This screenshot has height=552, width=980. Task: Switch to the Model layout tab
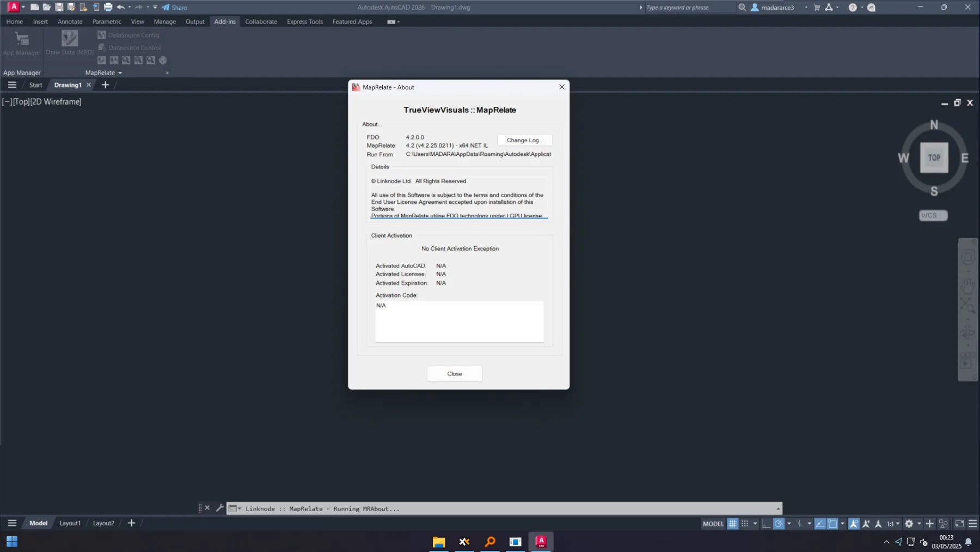38,523
